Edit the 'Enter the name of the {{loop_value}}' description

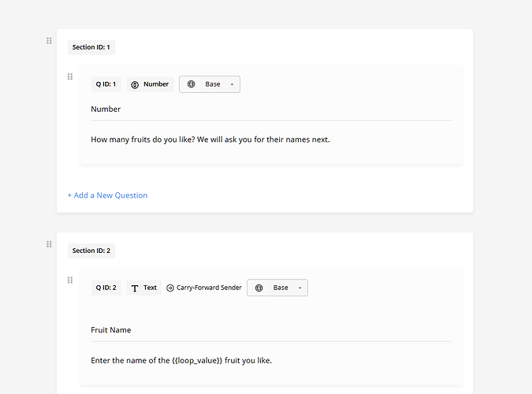[x=181, y=360]
